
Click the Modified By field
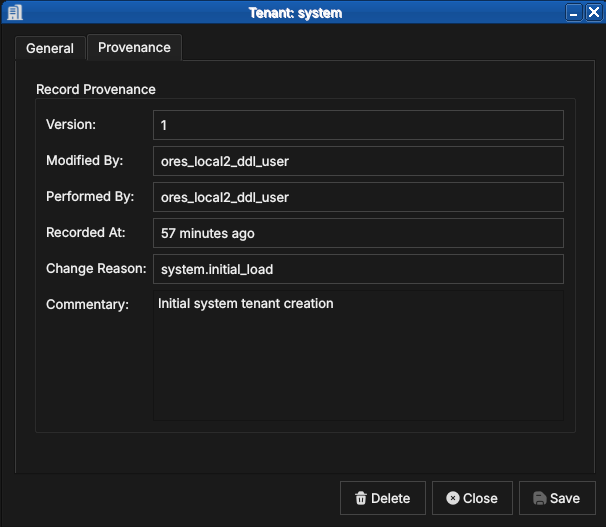(358, 161)
